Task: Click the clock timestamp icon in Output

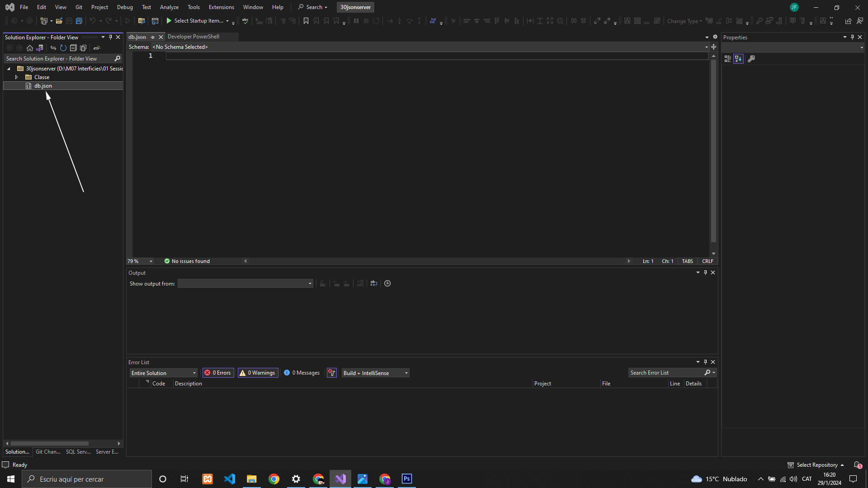Action: [387, 283]
